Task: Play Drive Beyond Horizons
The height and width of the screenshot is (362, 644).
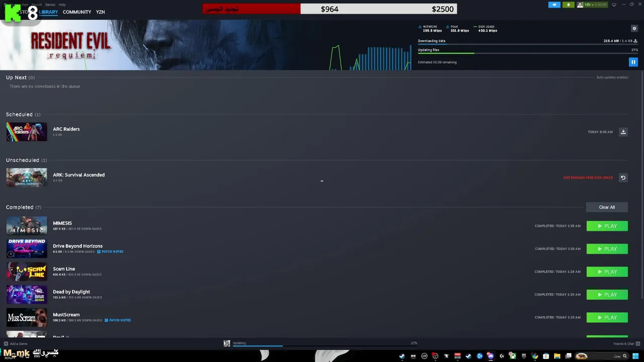Action: [607, 249]
